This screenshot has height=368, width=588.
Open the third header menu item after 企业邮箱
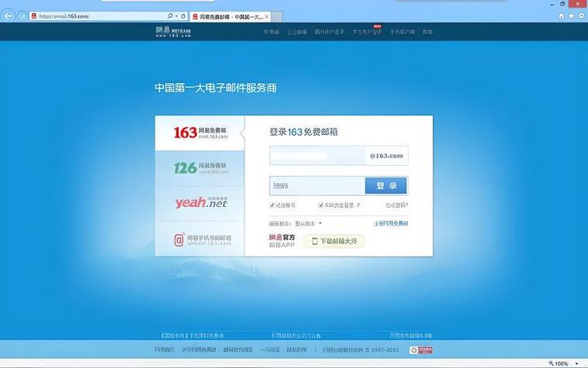click(x=330, y=32)
